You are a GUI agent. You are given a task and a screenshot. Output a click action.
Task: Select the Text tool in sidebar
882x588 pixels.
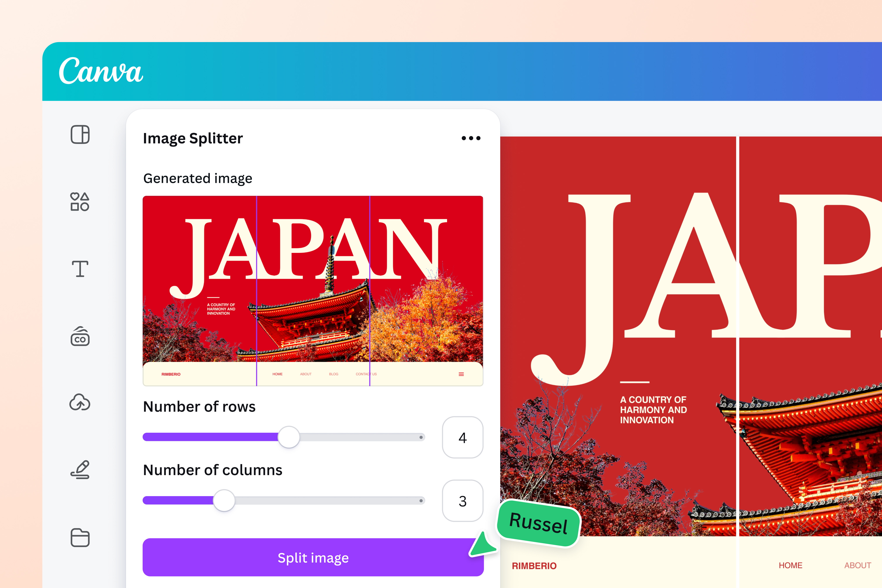(x=80, y=269)
